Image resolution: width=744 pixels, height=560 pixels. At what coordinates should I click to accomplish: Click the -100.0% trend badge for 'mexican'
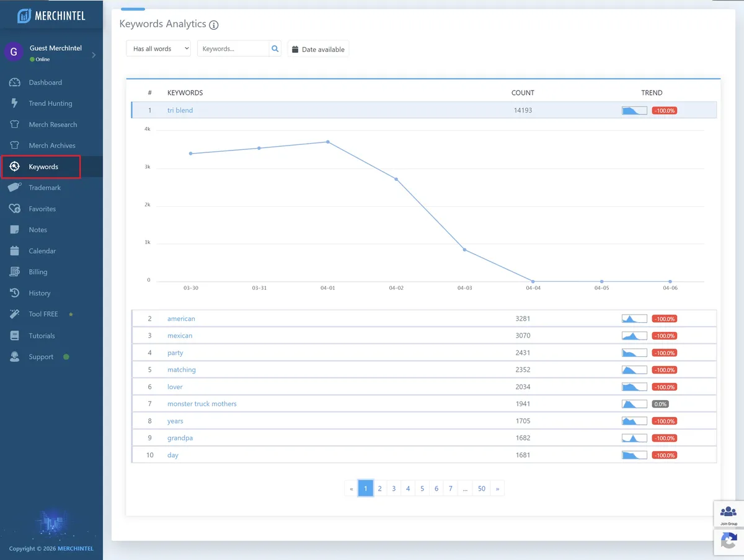[x=664, y=335]
